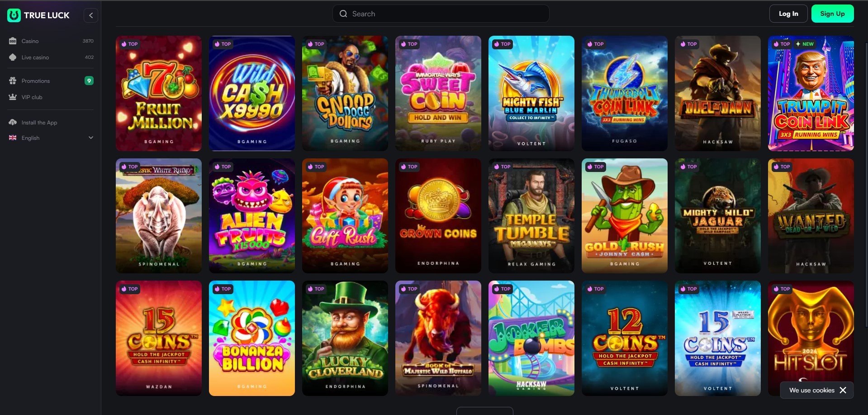Dismiss the We use cookies notice
868x415 pixels.
[843, 390]
